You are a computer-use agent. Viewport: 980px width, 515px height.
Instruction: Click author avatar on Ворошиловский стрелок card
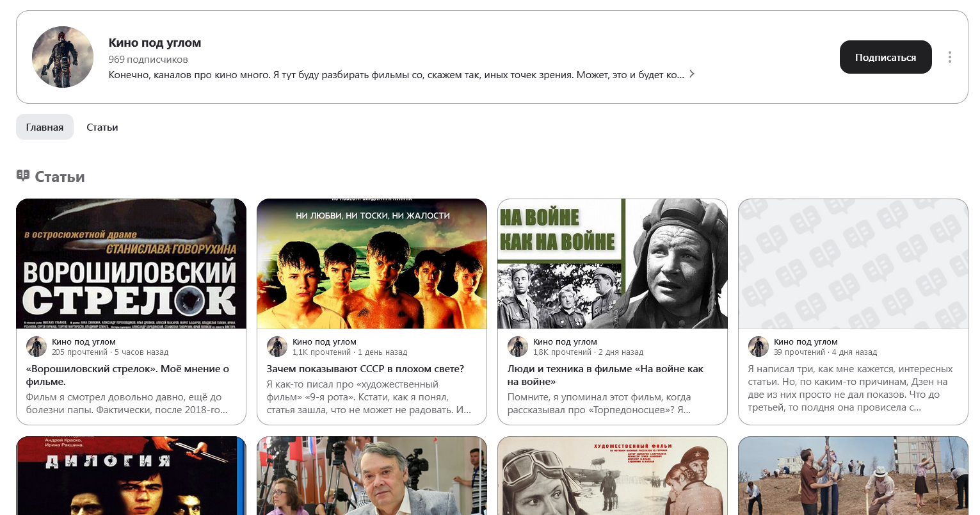click(x=36, y=347)
